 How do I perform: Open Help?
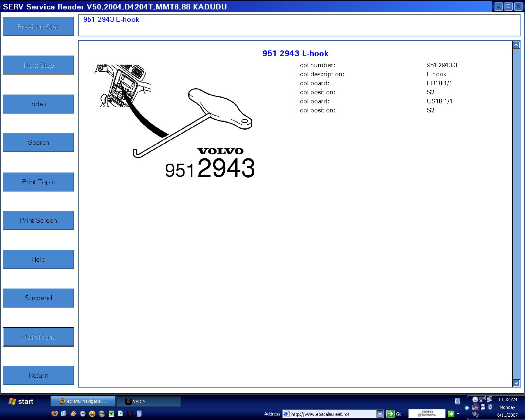click(x=39, y=259)
